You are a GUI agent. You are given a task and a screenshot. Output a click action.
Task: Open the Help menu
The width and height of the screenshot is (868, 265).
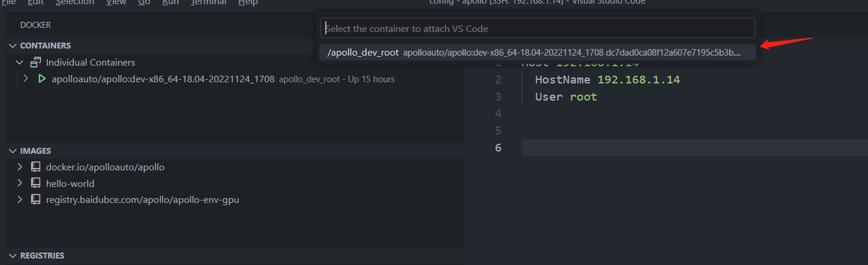click(248, 2)
